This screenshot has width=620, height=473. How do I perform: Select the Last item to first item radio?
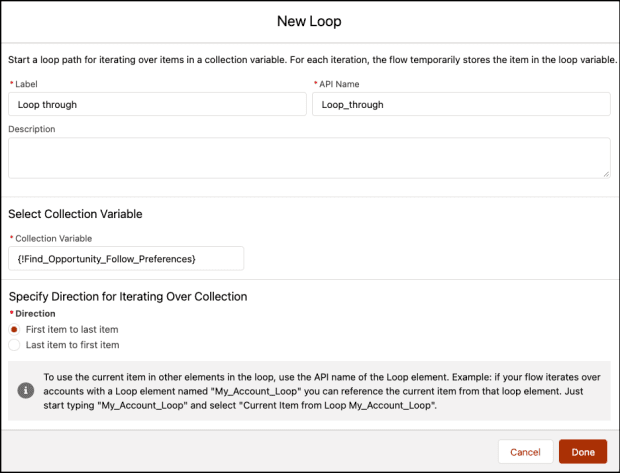pyautogui.click(x=14, y=345)
